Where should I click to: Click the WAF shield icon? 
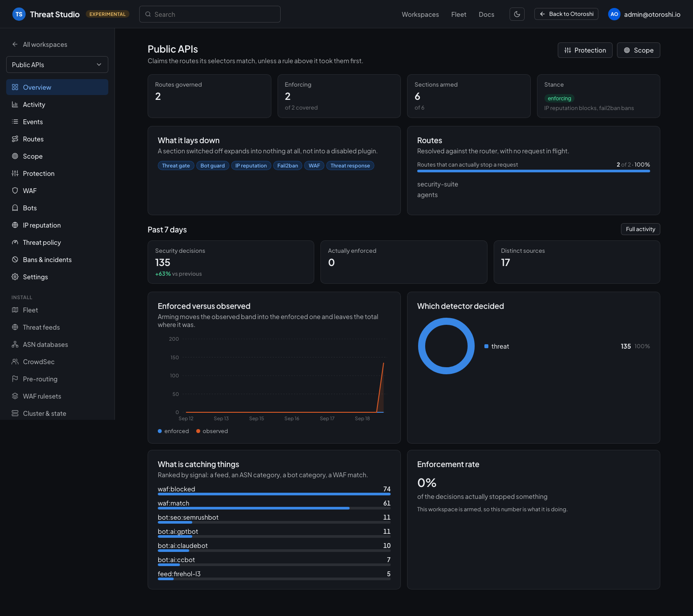click(x=15, y=190)
